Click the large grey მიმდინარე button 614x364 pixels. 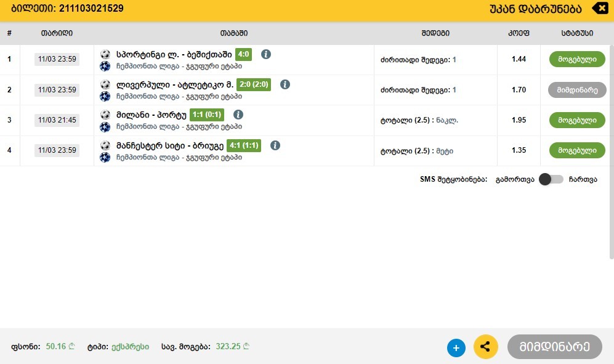(x=554, y=347)
